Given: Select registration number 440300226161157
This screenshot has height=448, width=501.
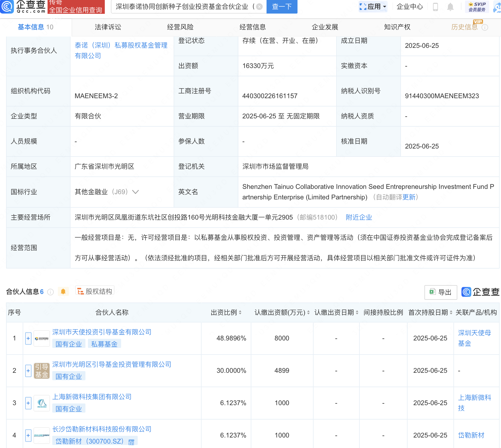Looking at the screenshot, I should [270, 96].
